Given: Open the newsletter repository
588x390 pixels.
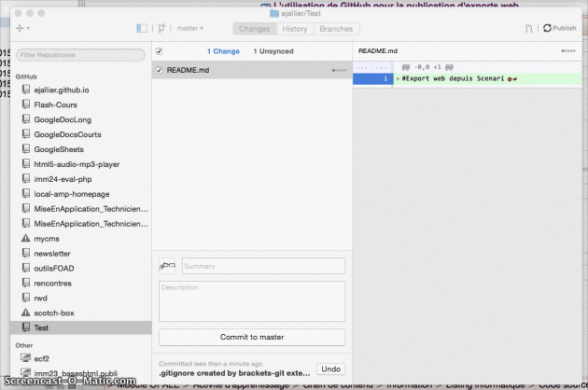Looking at the screenshot, I should [52, 254].
